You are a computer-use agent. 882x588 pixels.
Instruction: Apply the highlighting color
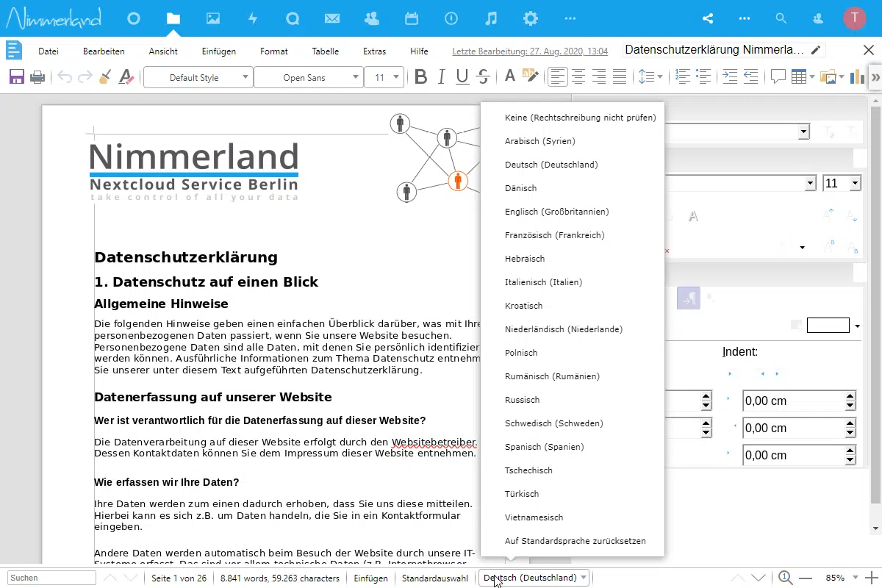coord(531,76)
